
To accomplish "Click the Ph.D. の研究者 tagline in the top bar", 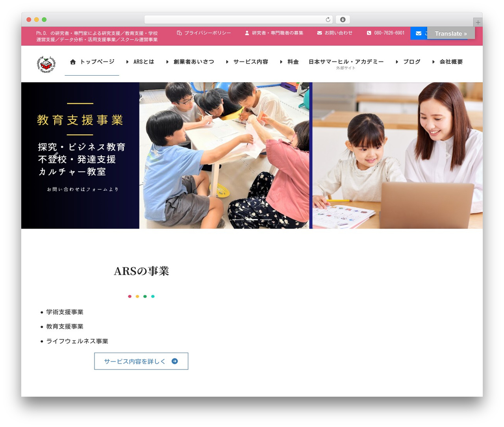I will 97,36.
